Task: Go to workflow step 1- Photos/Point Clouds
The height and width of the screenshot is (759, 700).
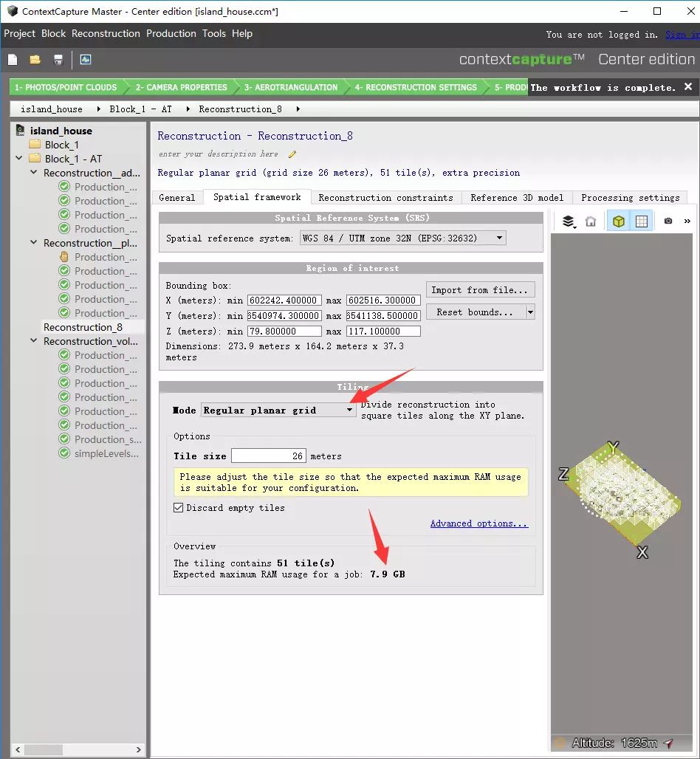Action: [66, 87]
